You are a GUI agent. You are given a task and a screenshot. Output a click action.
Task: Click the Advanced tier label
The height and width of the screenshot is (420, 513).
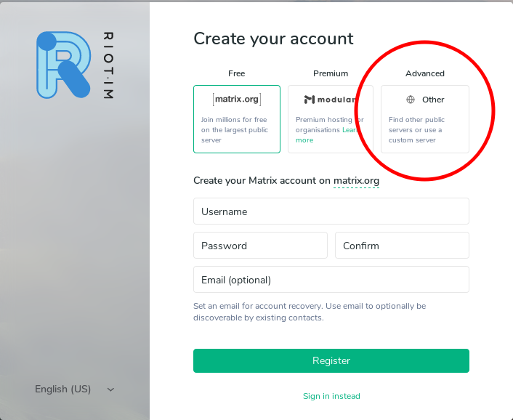click(x=425, y=73)
